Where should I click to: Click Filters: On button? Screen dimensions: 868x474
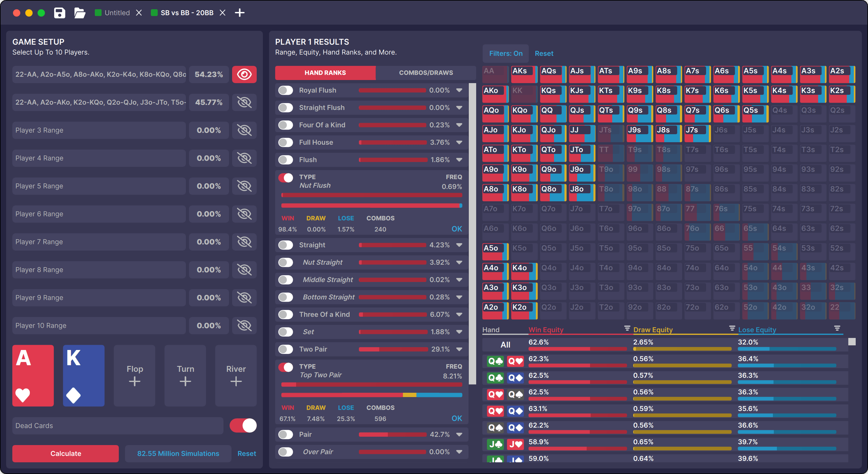[x=506, y=54]
